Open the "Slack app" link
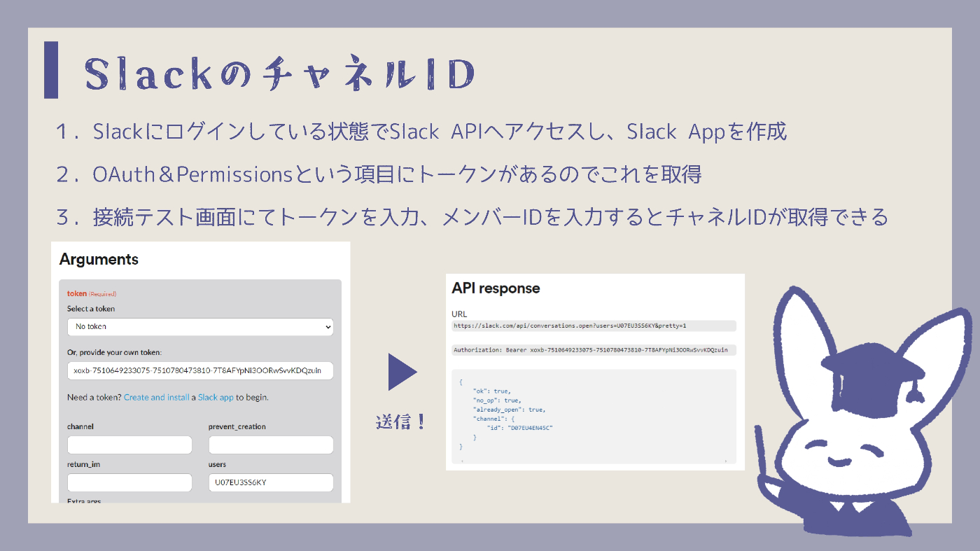 pos(216,397)
